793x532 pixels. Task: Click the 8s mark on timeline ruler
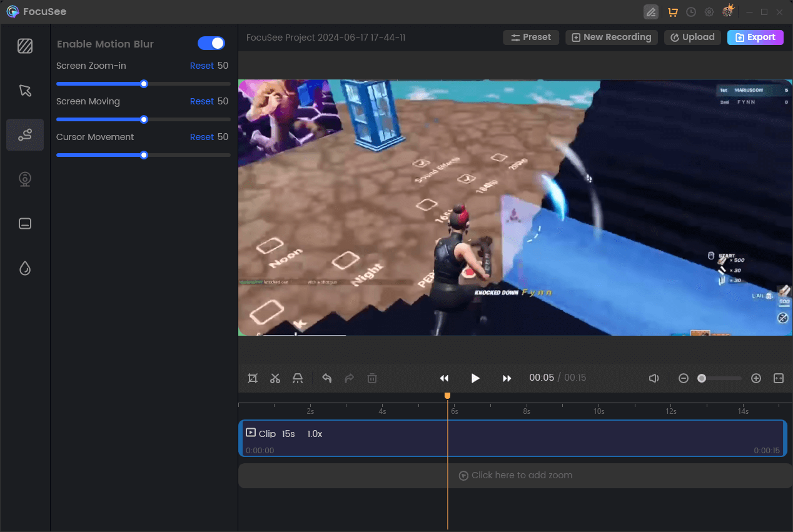click(527, 411)
